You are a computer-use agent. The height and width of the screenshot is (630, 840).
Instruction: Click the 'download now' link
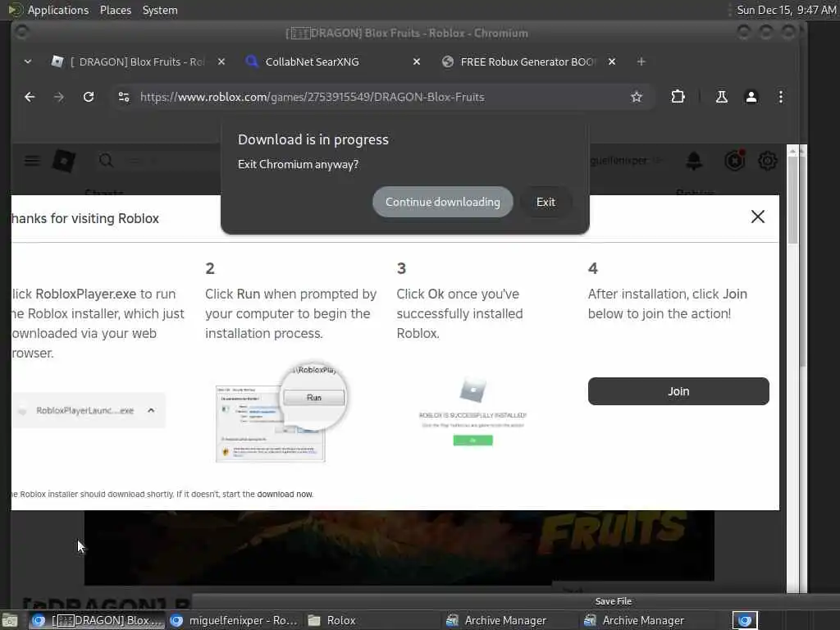click(x=285, y=494)
